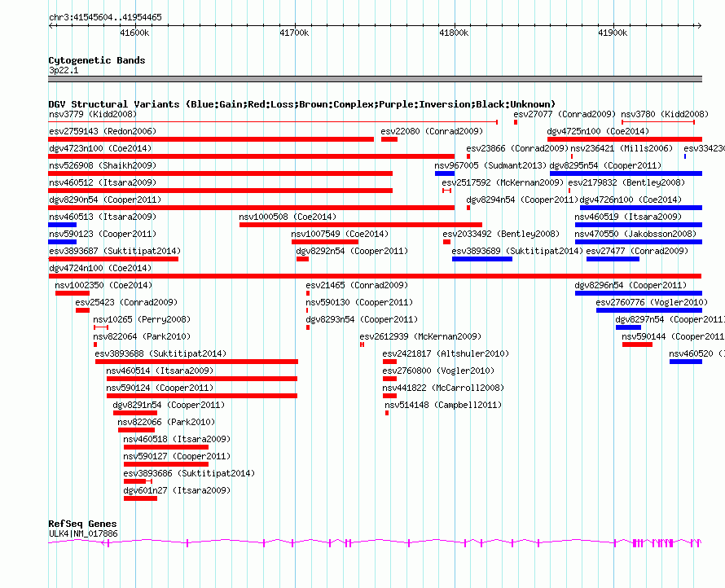Select the dgv4725n100 (Coe2014) label
Image resolution: width=725 pixels, height=588 pixels.
pyautogui.click(x=598, y=131)
